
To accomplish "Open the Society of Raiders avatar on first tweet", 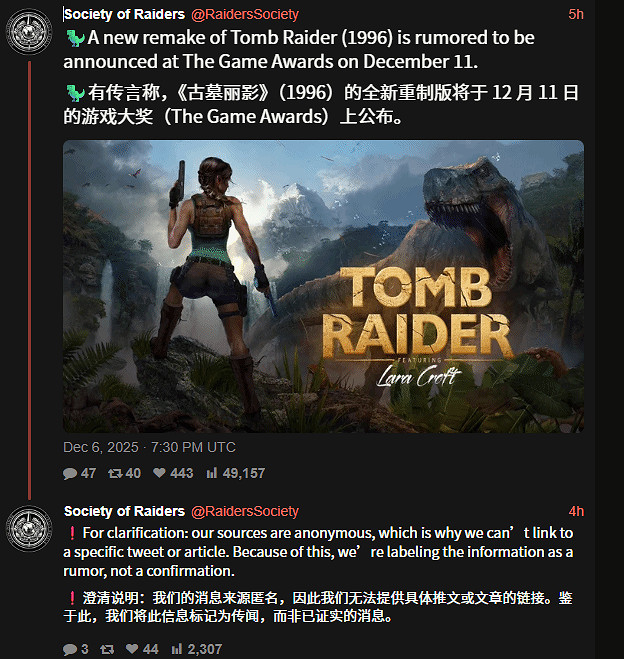I will [29, 32].
